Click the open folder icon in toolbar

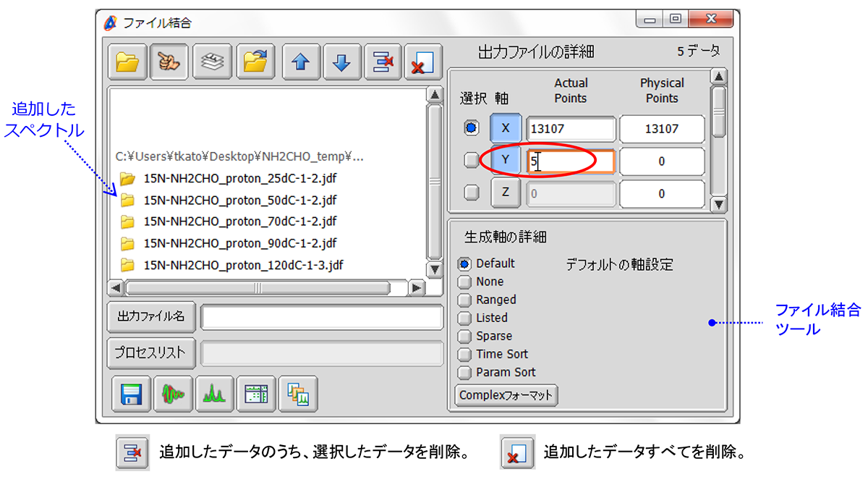pos(128,62)
